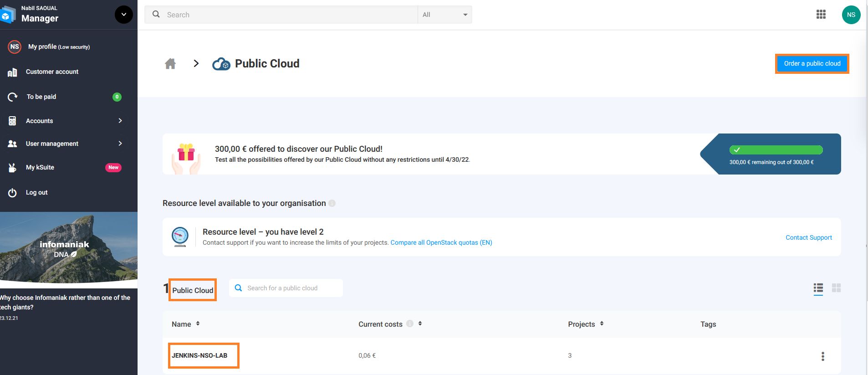Viewport: 868px width, 375px height.
Task: Click the resource level gauge icon
Action: tap(180, 236)
